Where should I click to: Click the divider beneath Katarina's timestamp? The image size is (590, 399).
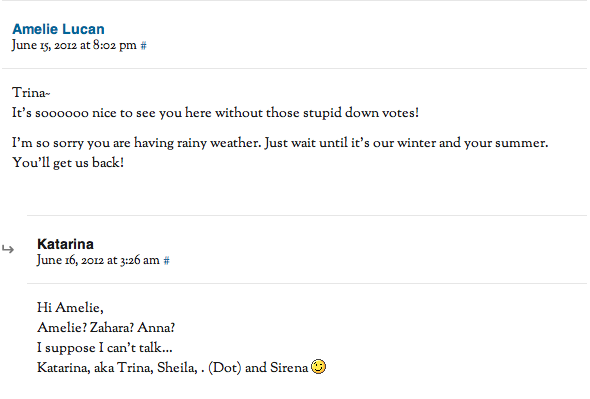point(307,283)
